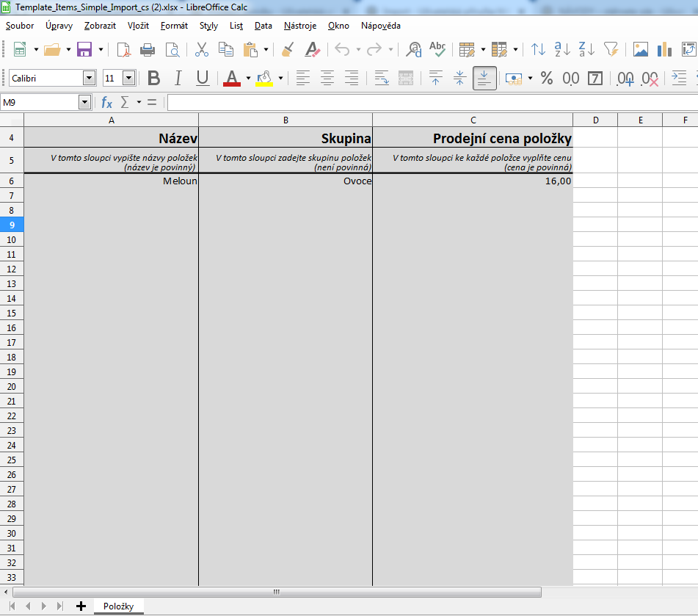The height and width of the screenshot is (616, 698).
Task: Expand the Name Box dropdown
Action: tap(84, 103)
